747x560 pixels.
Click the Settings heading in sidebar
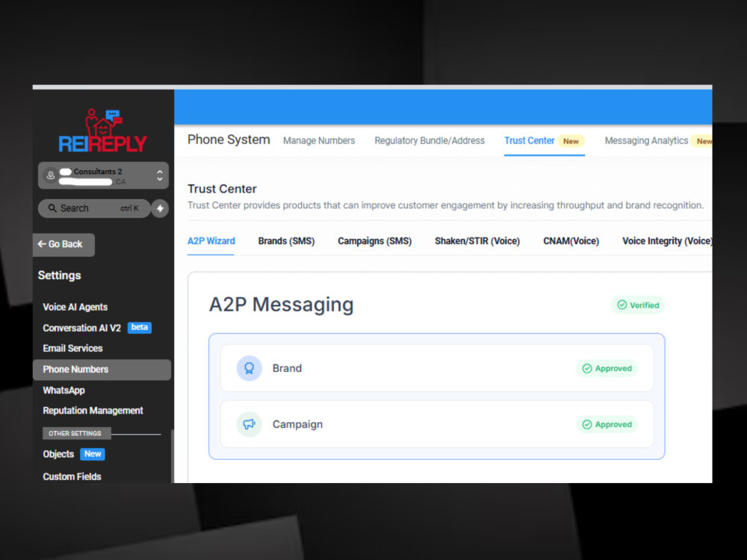[60, 276]
